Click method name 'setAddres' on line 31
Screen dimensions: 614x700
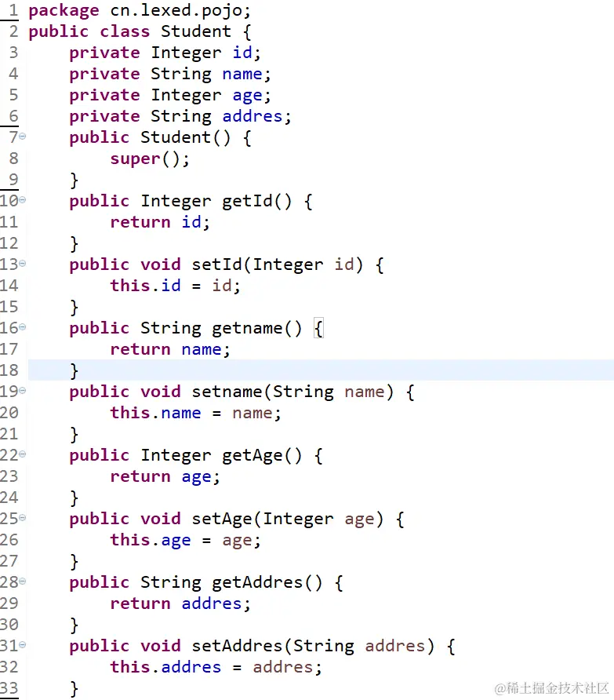coord(238,646)
